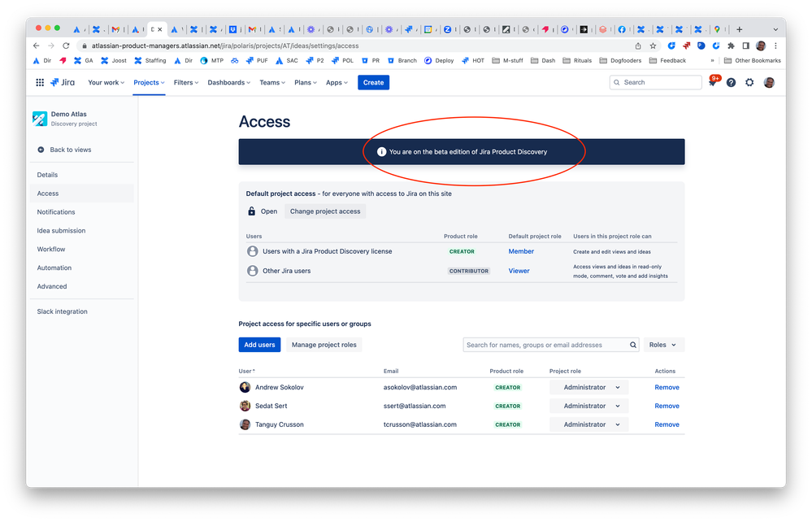Remove Andrew Sokolov from project

(667, 387)
